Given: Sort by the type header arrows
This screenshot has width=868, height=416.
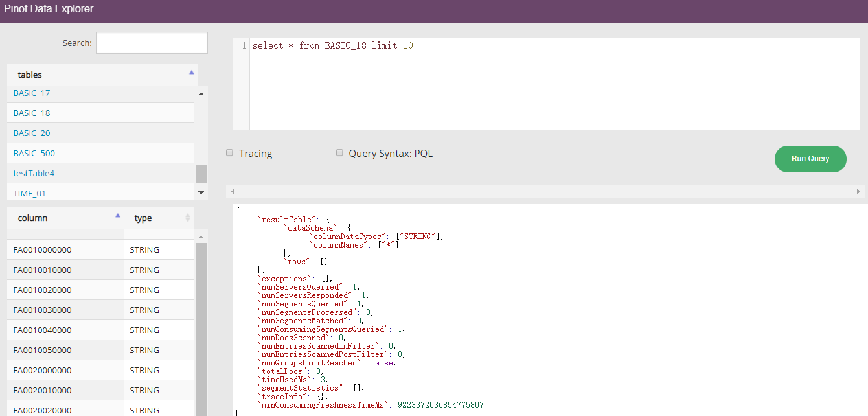Looking at the screenshot, I should coord(188,218).
